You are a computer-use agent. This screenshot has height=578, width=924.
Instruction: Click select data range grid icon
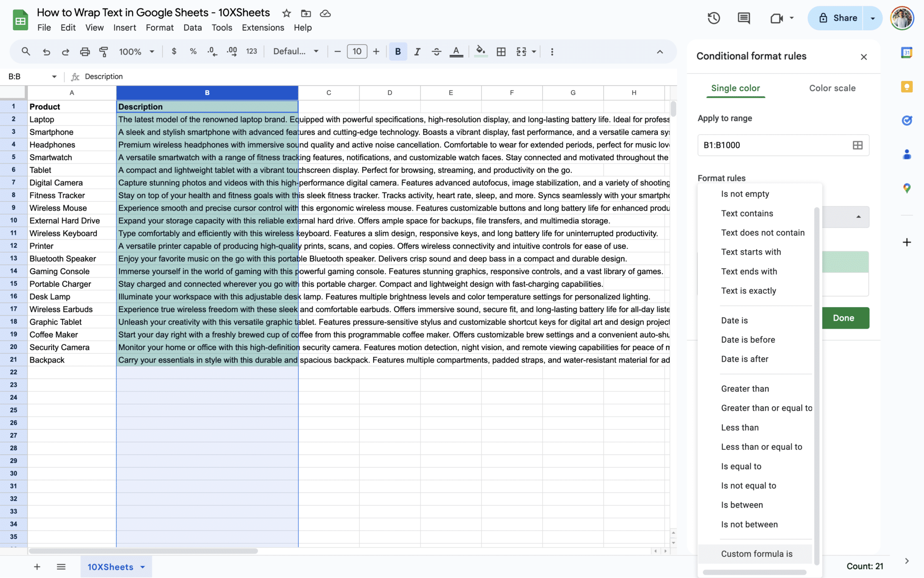pyautogui.click(x=857, y=145)
